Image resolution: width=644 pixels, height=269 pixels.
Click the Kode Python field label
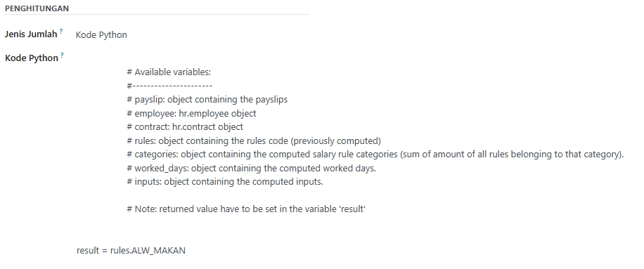point(32,58)
